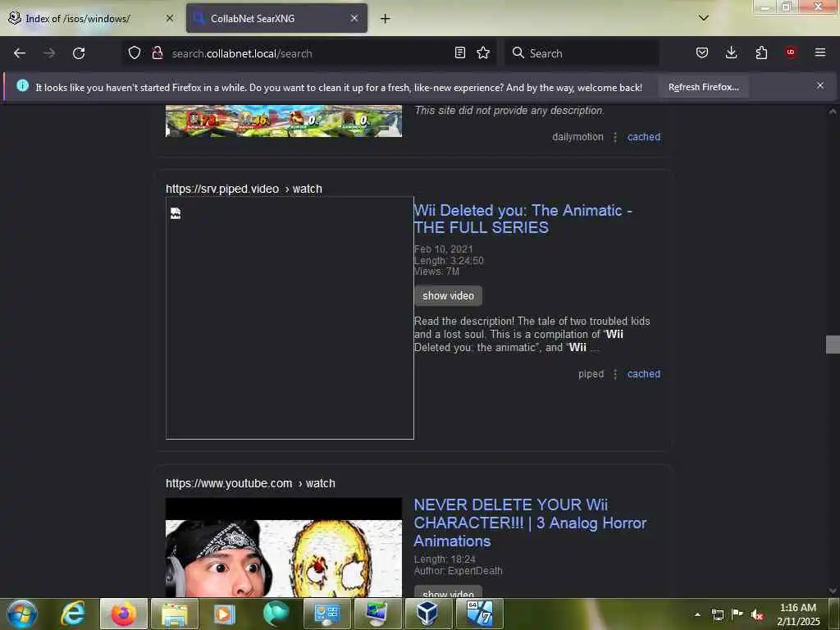Open the monitor display taskbar icon
This screenshot has height=630, width=840.
click(x=377, y=614)
